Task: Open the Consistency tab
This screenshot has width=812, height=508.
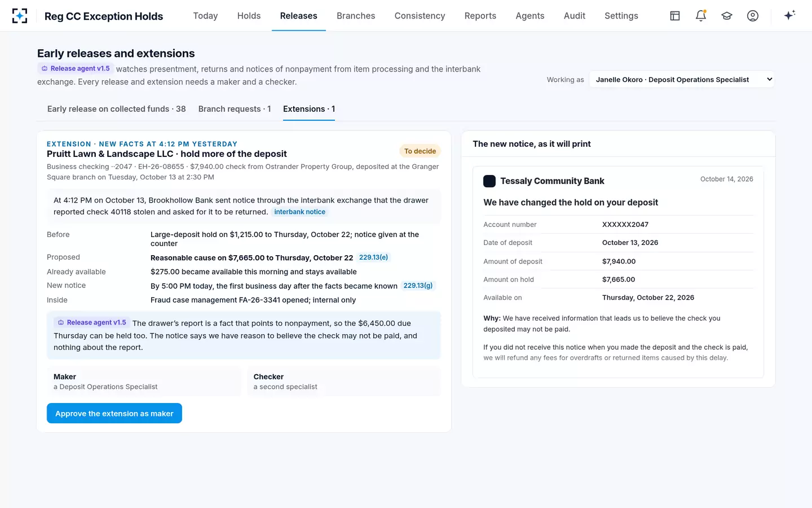Action: click(420, 16)
